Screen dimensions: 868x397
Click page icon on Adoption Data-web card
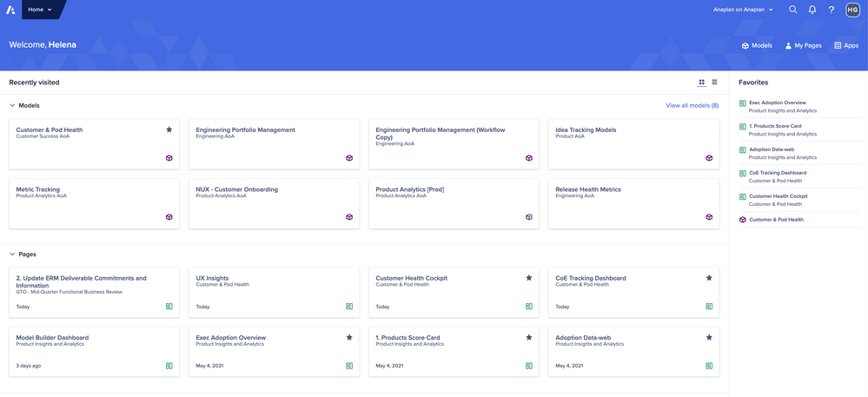709,366
